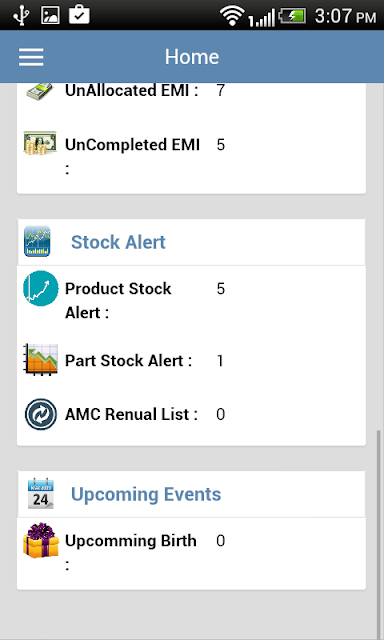
Task: Tap the Home title in header
Action: (x=192, y=57)
